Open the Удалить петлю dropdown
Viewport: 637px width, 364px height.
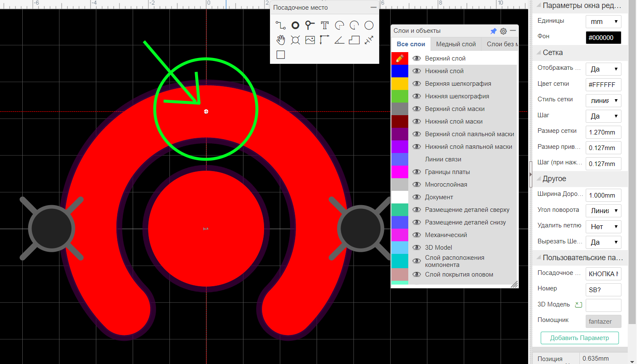click(603, 227)
